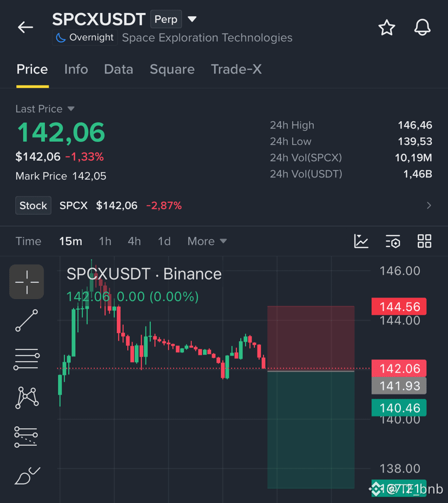Click the -2,87% stock change text
Viewport: 448px width, 503px height.
coord(164,206)
